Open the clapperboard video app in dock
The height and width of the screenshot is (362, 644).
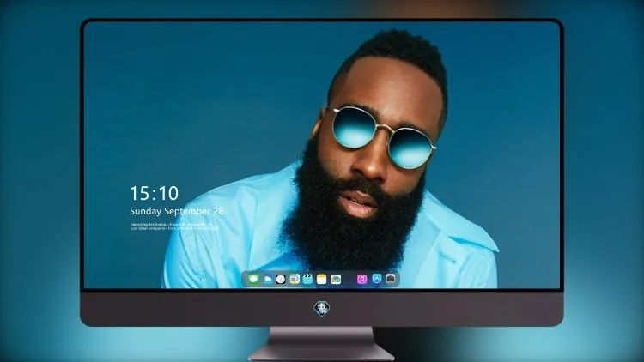(307, 279)
